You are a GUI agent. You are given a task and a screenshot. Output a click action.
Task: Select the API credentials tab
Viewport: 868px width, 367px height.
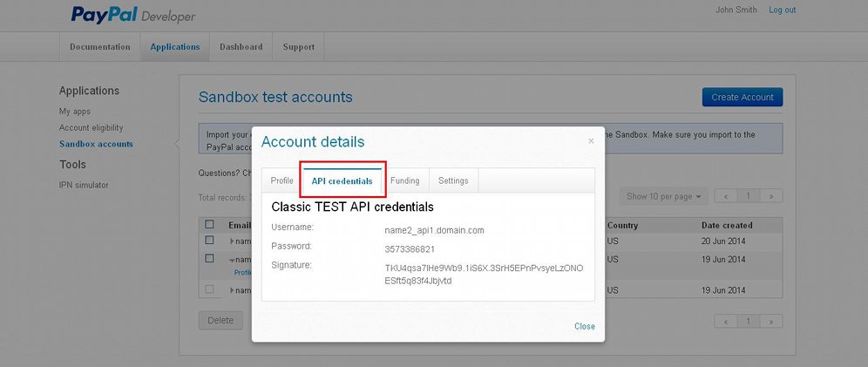(x=342, y=181)
